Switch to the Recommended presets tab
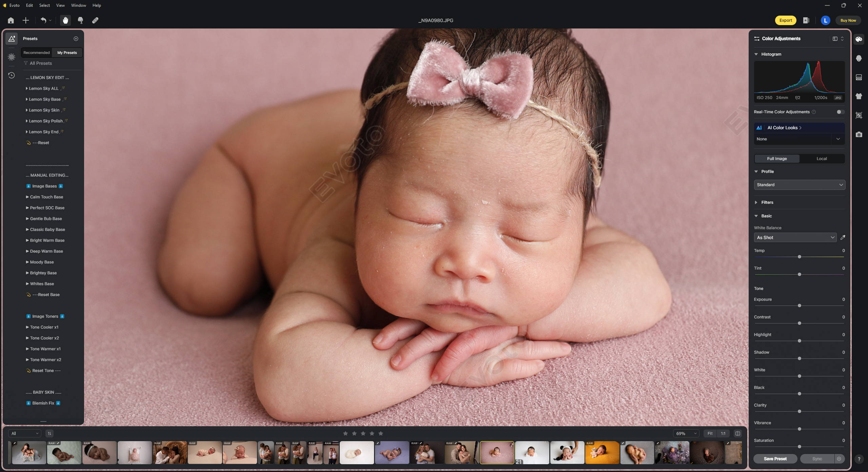 pyautogui.click(x=37, y=53)
